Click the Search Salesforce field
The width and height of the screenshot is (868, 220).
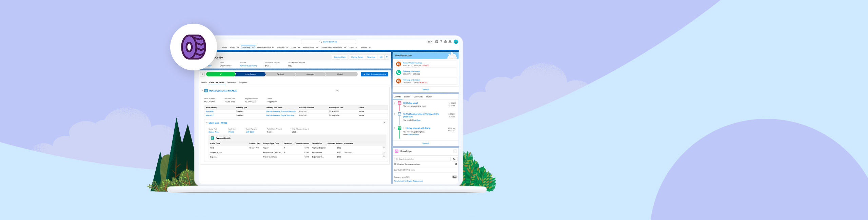328,42
